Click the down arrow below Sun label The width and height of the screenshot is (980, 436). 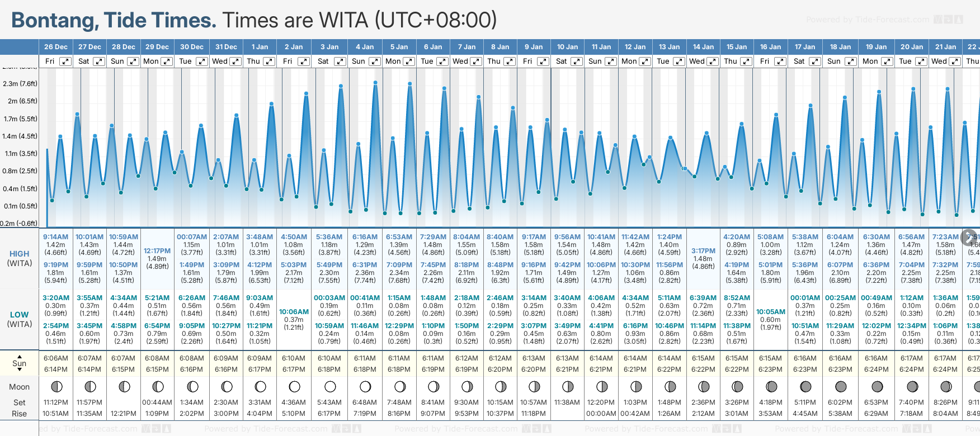coord(20,371)
